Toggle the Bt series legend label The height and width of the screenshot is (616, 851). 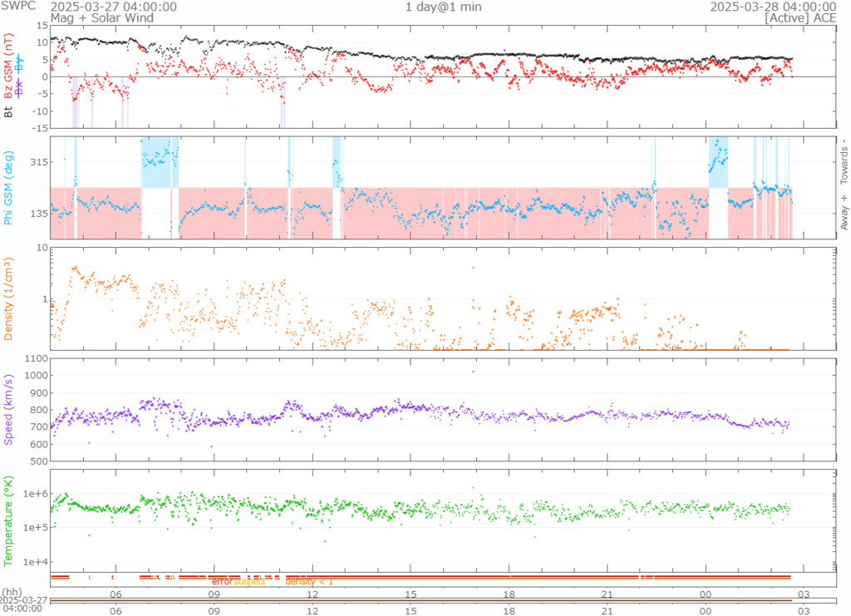coord(9,110)
